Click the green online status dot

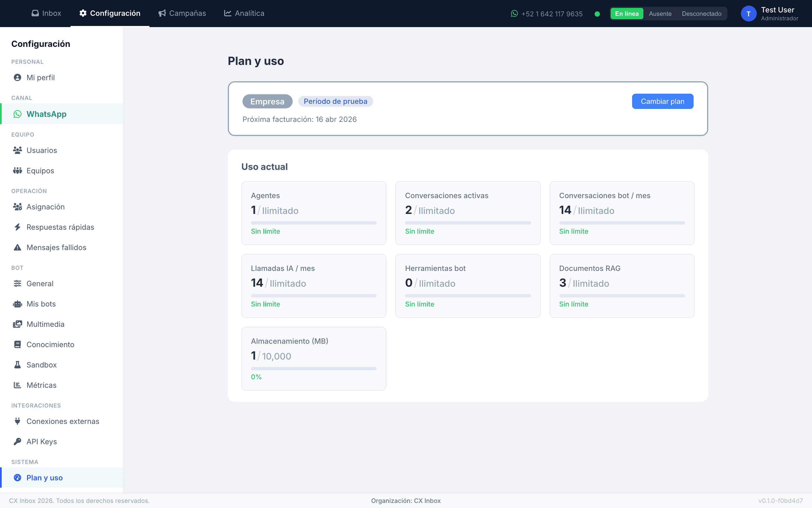pyautogui.click(x=597, y=14)
